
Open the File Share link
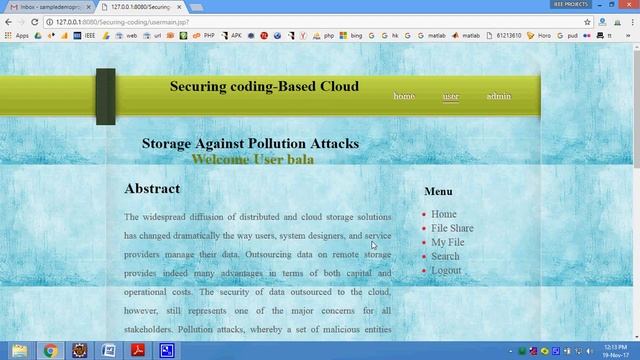point(452,228)
